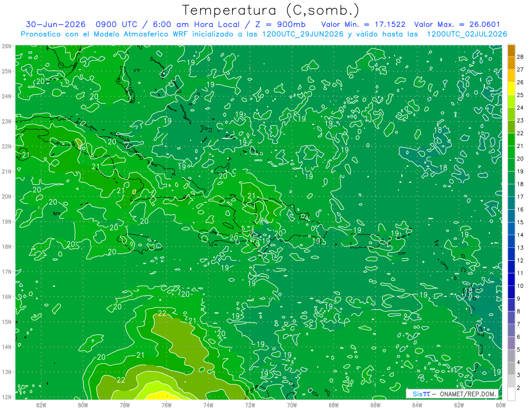Screen dimensions: 532x411
Task: Click the "16N" latitude label
Action: (7, 297)
